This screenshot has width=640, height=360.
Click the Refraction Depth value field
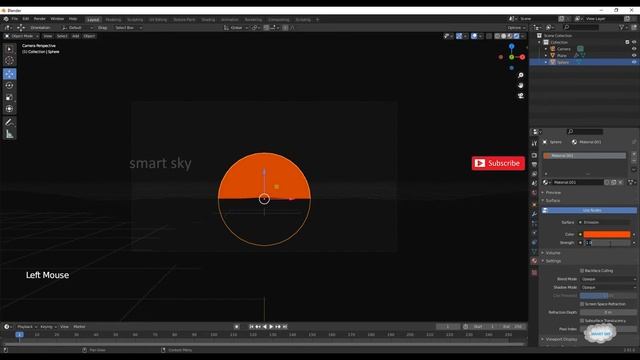(x=608, y=312)
